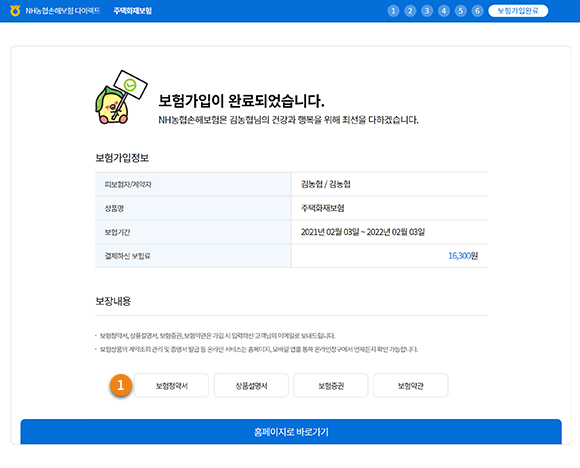This screenshot has width=580, height=468.
Task: Click the notice about online service availability
Action: (x=259, y=349)
